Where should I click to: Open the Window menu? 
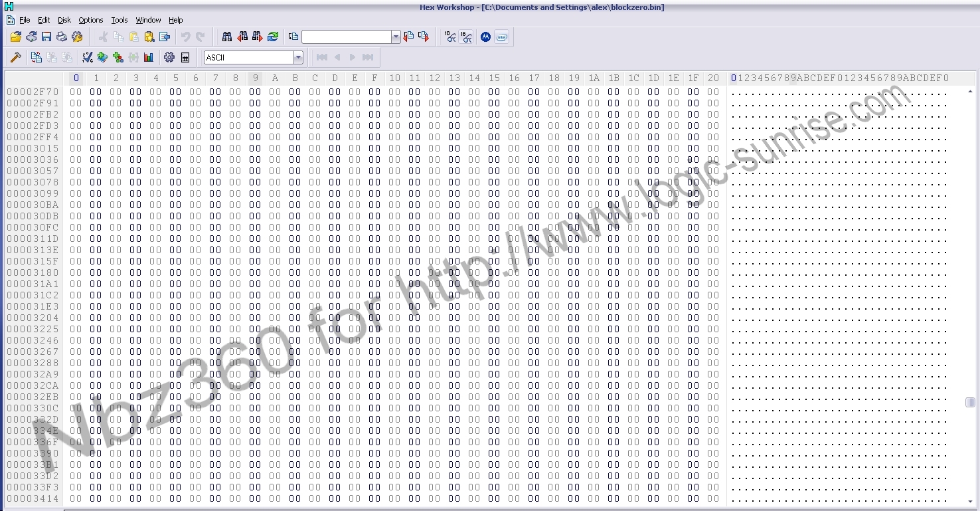tap(149, 20)
